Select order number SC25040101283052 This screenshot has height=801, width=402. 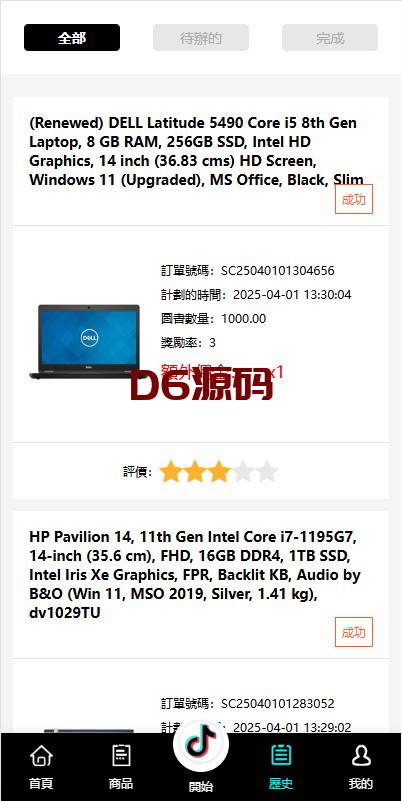(x=278, y=703)
